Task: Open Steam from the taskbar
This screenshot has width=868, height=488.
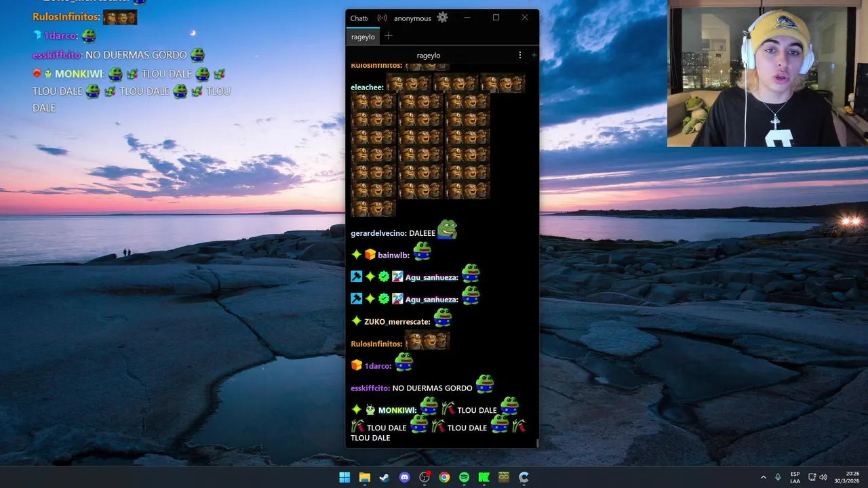Action: coord(384,477)
